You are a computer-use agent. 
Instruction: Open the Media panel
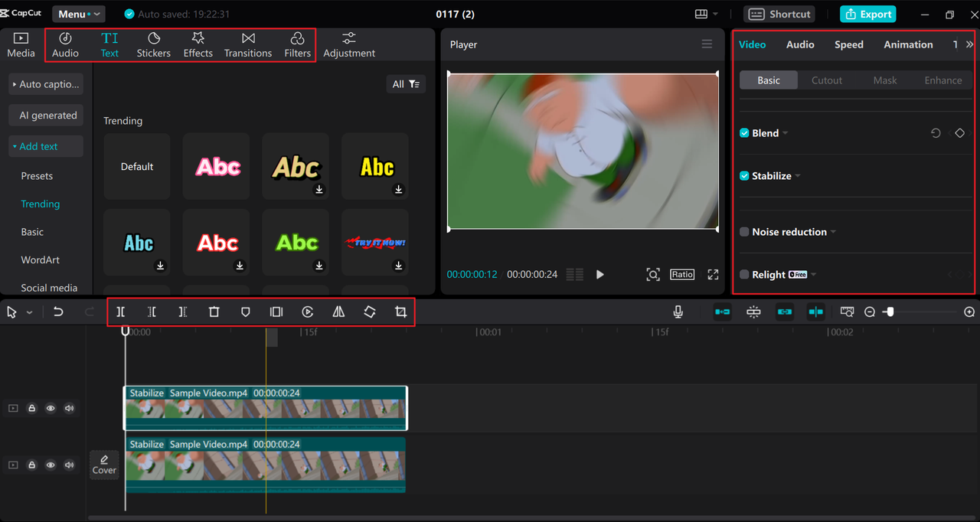click(21, 44)
